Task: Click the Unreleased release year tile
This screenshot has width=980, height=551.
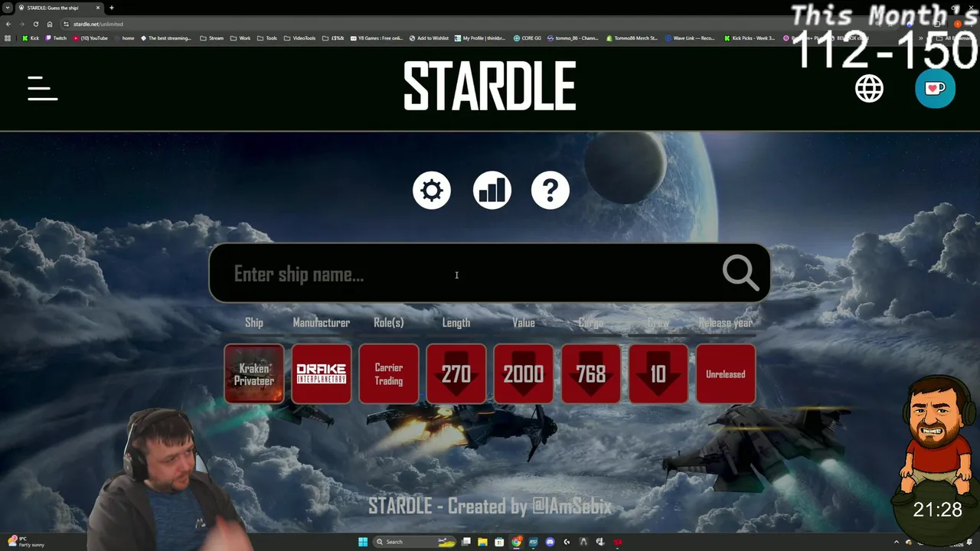Action: coord(726,373)
